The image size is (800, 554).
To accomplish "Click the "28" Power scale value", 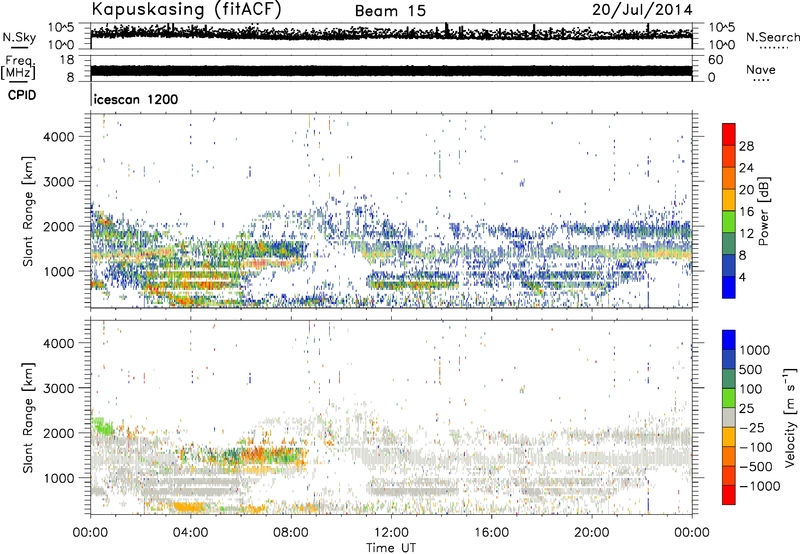I will coord(746,146).
